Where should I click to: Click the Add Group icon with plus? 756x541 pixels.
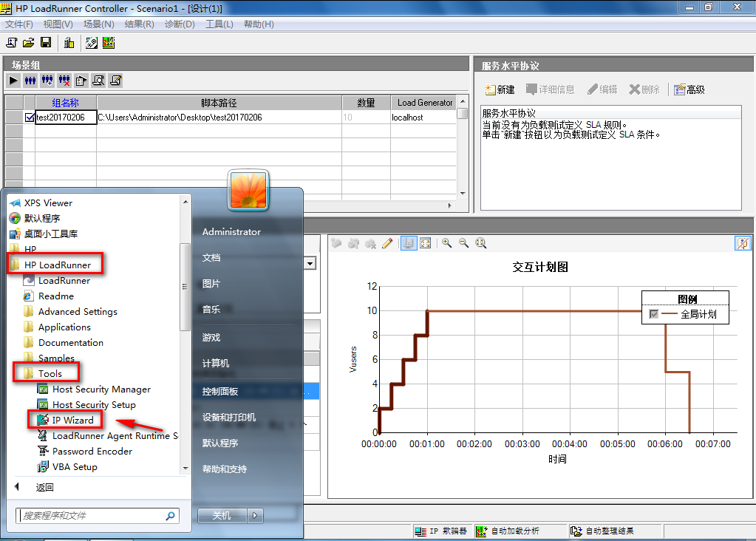click(47, 81)
